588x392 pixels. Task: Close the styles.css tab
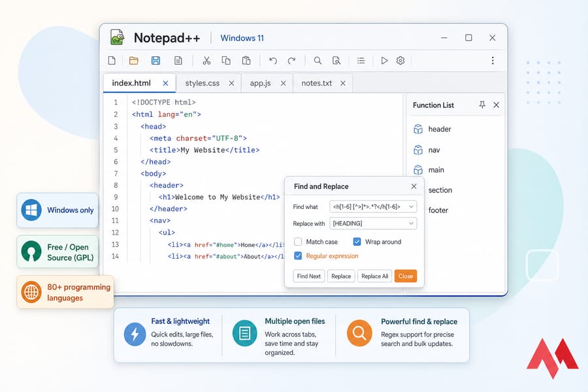(231, 83)
